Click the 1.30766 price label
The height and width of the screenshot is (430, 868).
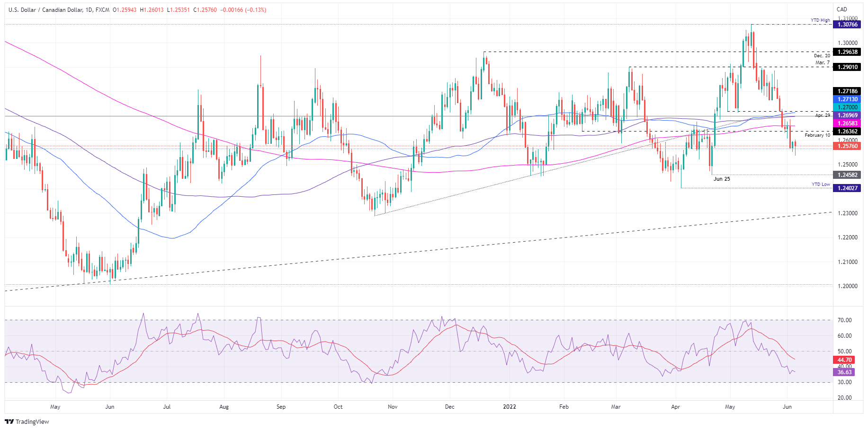[847, 25]
